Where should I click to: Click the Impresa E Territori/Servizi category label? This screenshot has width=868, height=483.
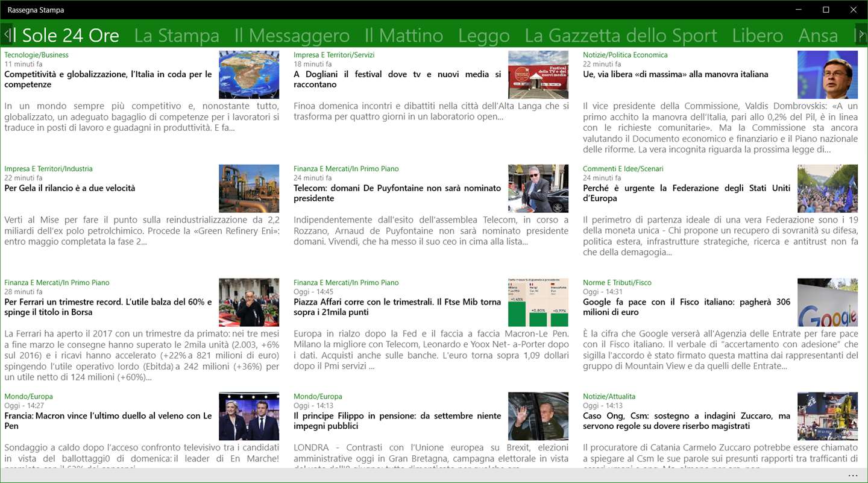click(x=334, y=55)
